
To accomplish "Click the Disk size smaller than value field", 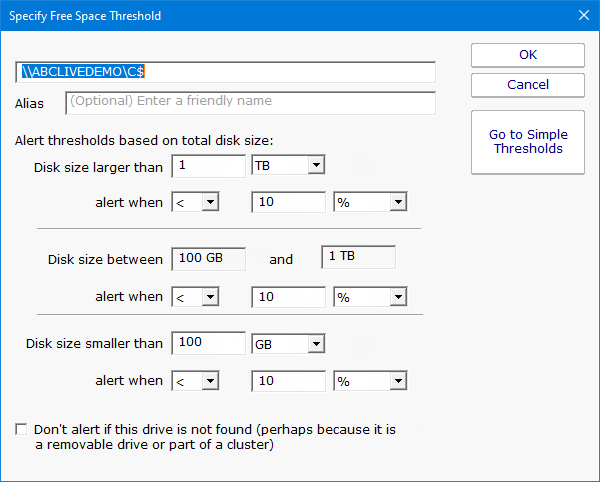I will tap(208, 343).
